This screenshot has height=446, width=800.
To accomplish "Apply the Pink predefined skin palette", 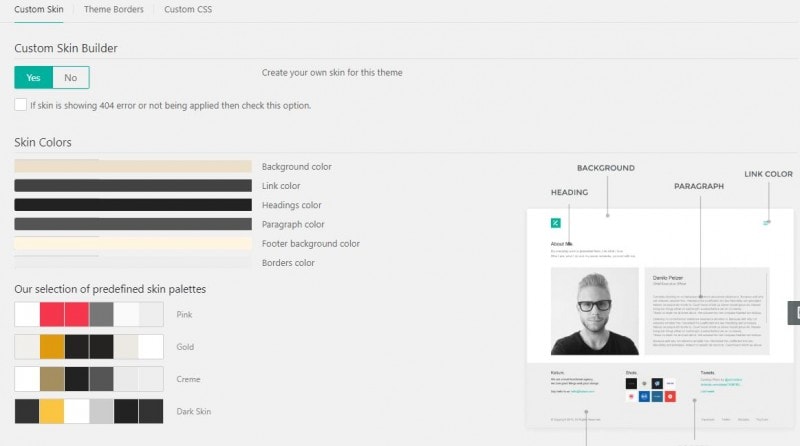I will tap(89, 315).
